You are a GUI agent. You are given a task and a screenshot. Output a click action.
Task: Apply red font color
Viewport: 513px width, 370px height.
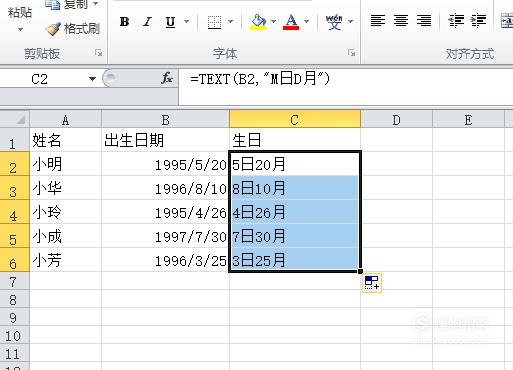[x=291, y=22]
